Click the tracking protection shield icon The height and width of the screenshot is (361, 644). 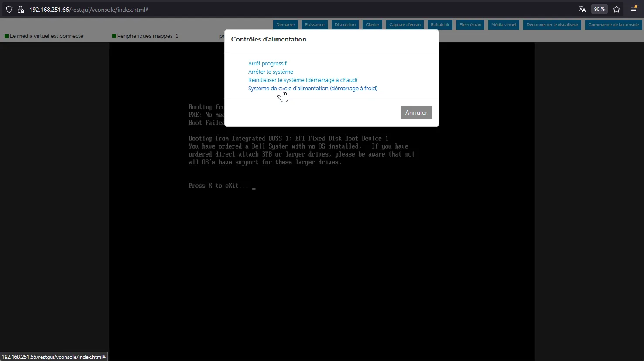(9, 9)
